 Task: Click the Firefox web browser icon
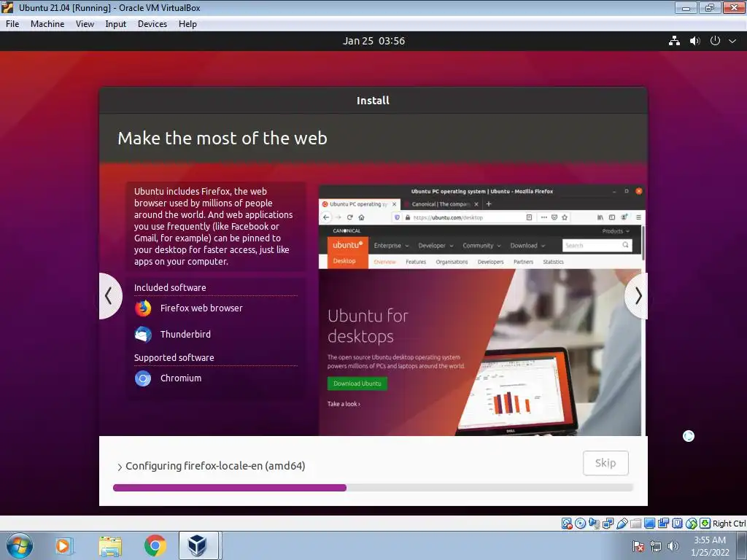[x=143, y=308]
